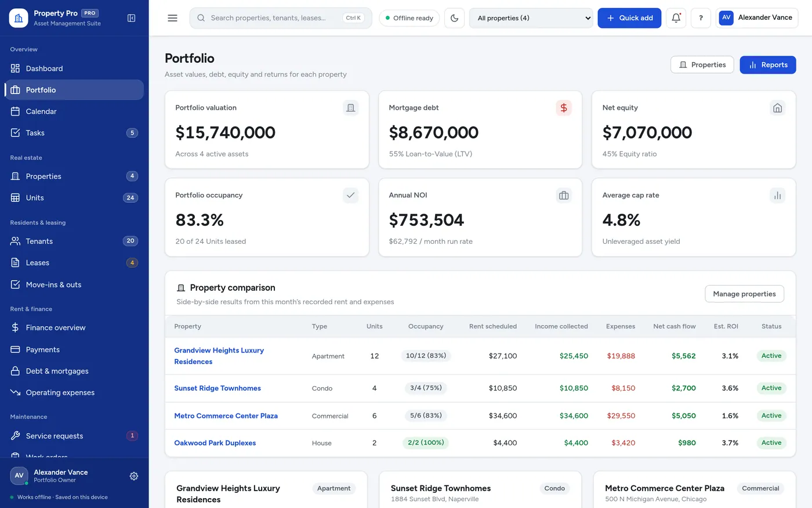Click Net equity home icon
Screen dimensions: 812x508
(x=778, y=108)
